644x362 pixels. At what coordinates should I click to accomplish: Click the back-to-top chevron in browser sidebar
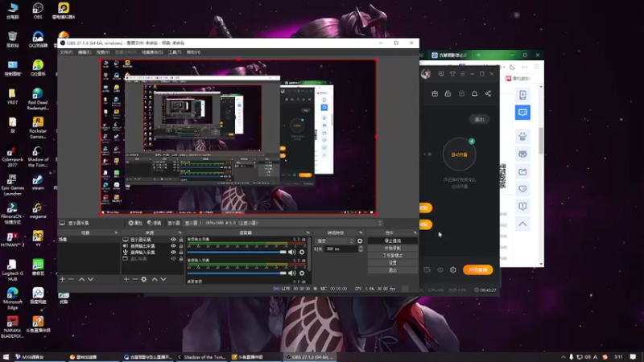522,224
